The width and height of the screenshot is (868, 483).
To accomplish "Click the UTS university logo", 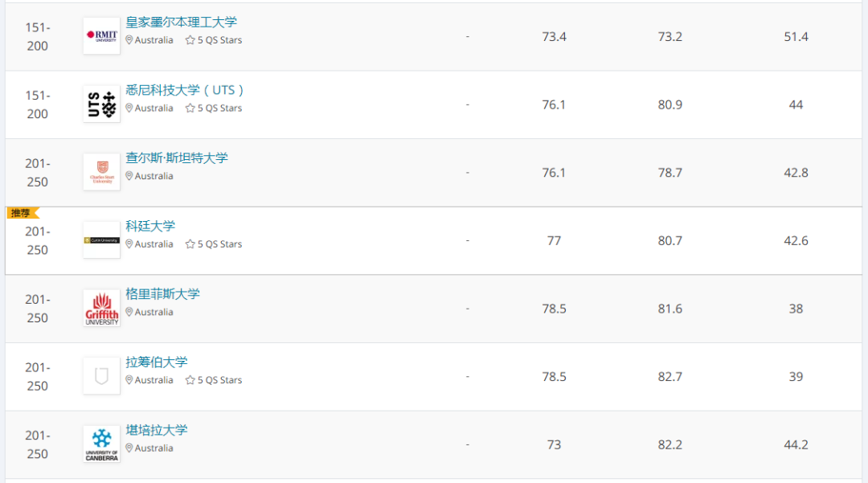I will pyautogui.click(x=101, y=104).
